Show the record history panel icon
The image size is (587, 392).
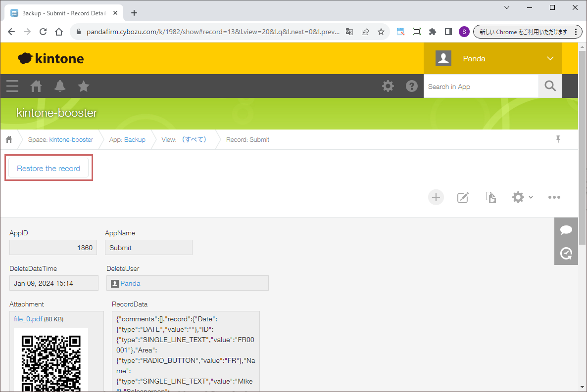tap(566, 254)
